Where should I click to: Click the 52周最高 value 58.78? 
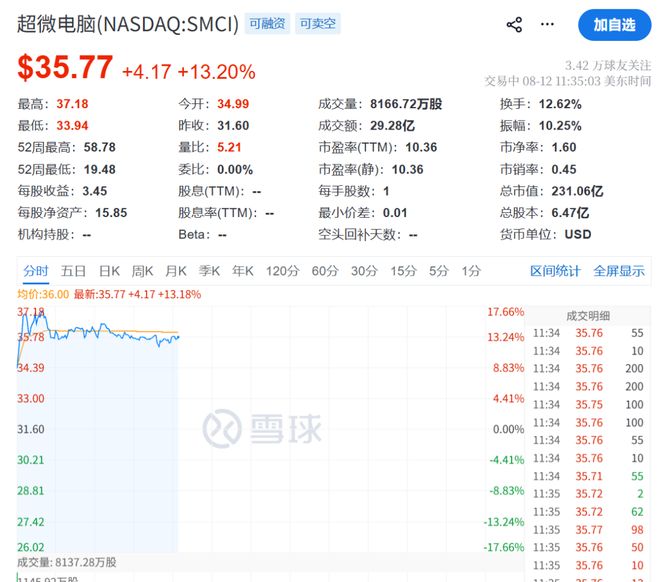coord(100,147)
